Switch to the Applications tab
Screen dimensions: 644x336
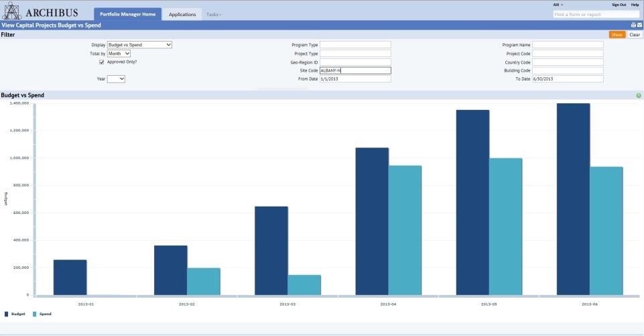(182, 14)
